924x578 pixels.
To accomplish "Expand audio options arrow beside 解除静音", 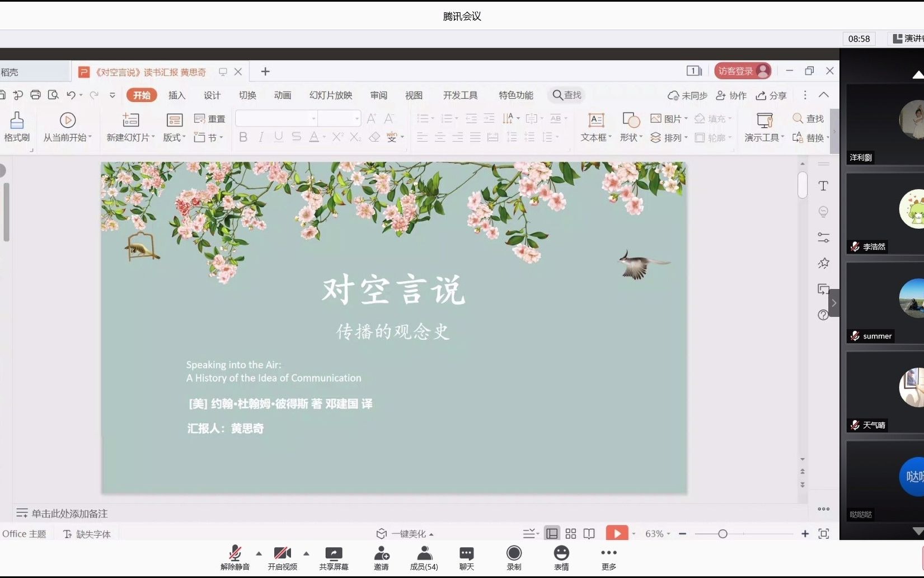I will pos(259,553).
